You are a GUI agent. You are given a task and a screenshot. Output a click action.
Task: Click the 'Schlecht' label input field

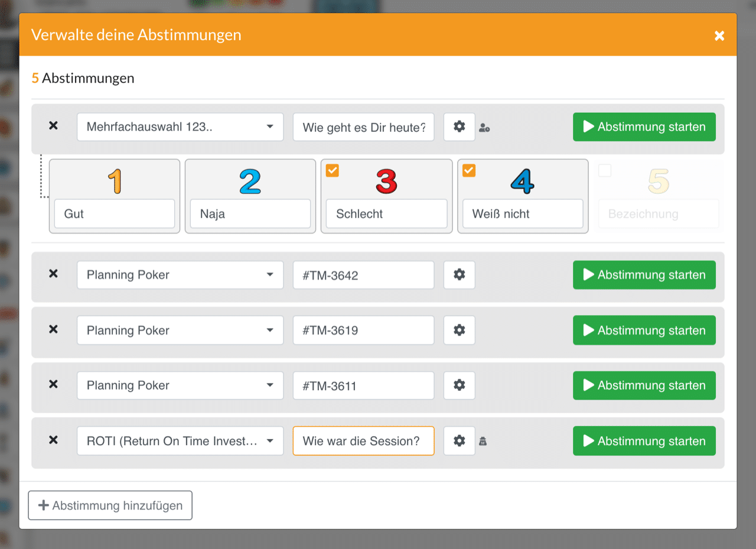[x=386, y=214]
